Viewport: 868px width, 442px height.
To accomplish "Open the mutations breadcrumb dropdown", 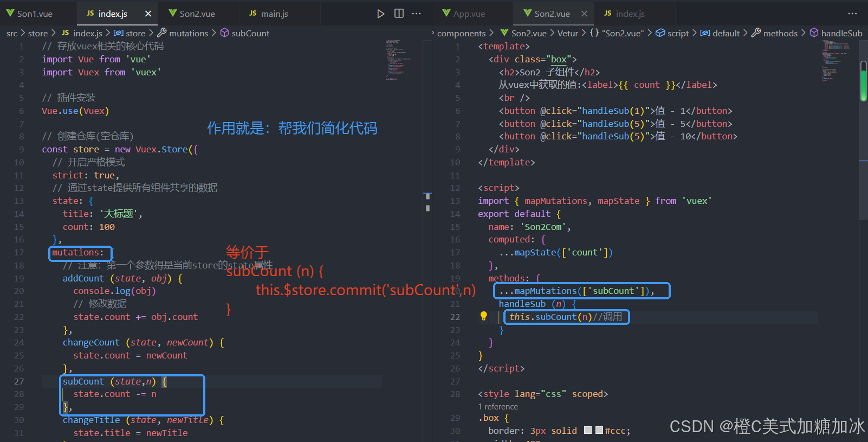I will [183, 33].
